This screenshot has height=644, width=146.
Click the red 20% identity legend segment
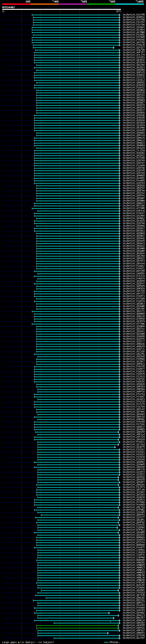click(16, 4)
